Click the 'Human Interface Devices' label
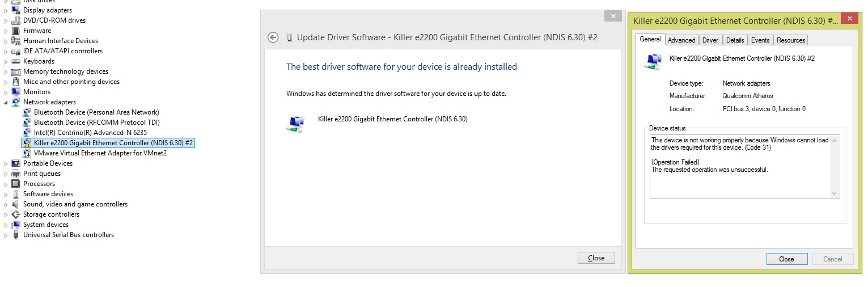 [x=61, y=41]
